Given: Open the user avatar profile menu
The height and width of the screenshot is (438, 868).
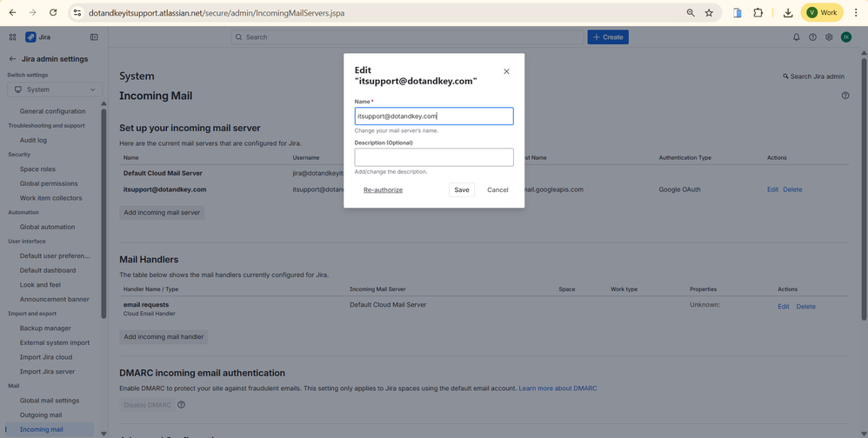Looking at the screenshot, I should coord(846,37).
